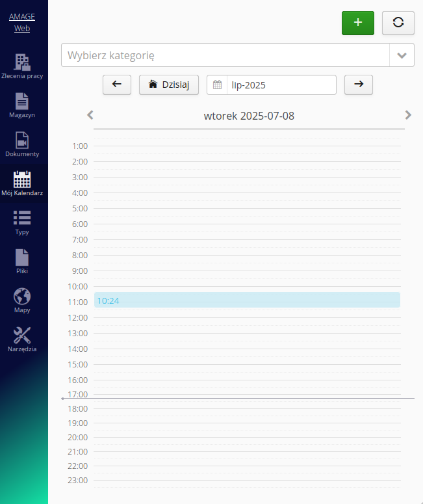Go forward with the right arrow button

pos(359,85)
